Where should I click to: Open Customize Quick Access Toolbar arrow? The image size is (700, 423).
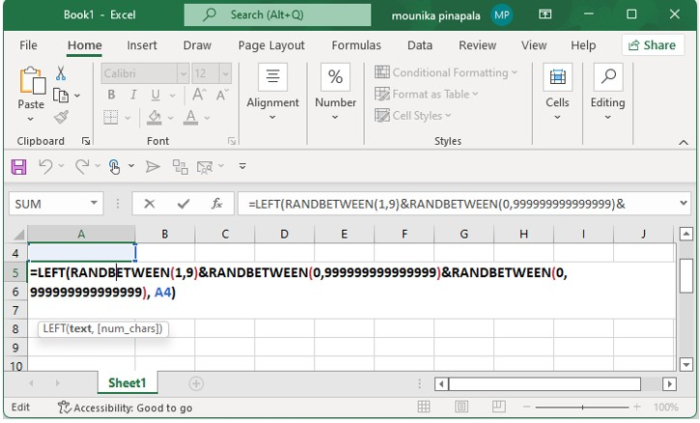(242, 166)
